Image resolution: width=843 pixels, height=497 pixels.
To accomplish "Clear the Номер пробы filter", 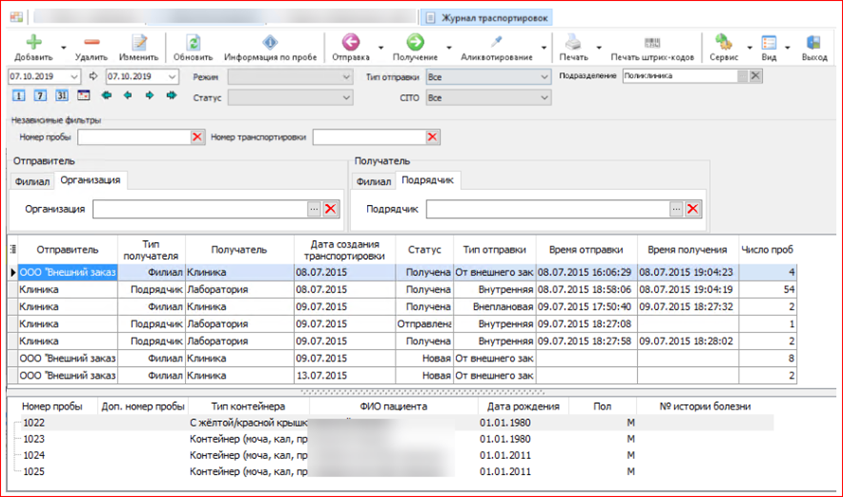I will (197, 137).
